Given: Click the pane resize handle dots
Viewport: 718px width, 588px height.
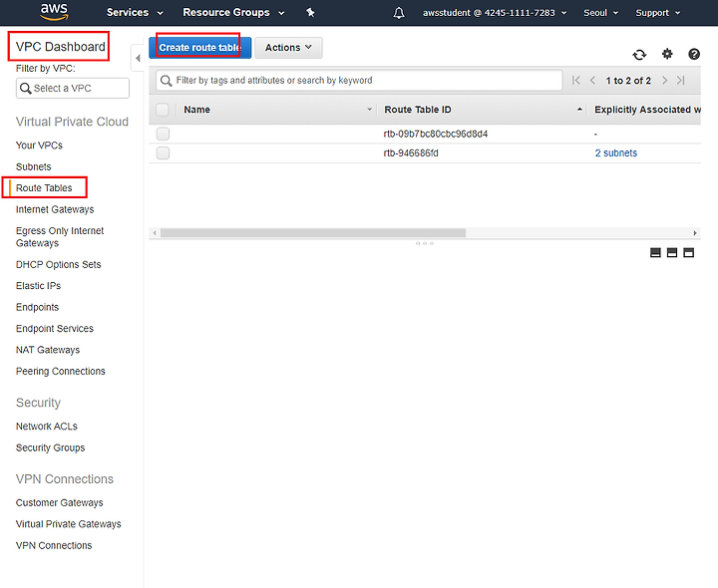Looking at the screenshot, I should (x=425, y=243).
